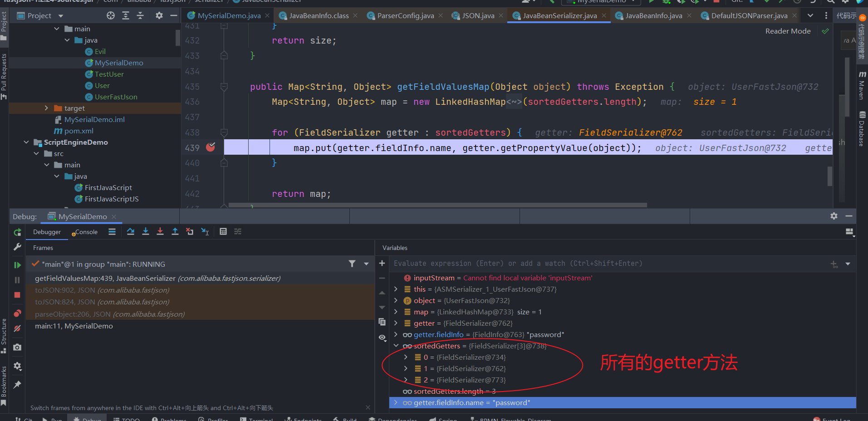Open debug panel gear settings in left strip
Viewport: 868px width, 421px height.
click(x=17, y=366)
